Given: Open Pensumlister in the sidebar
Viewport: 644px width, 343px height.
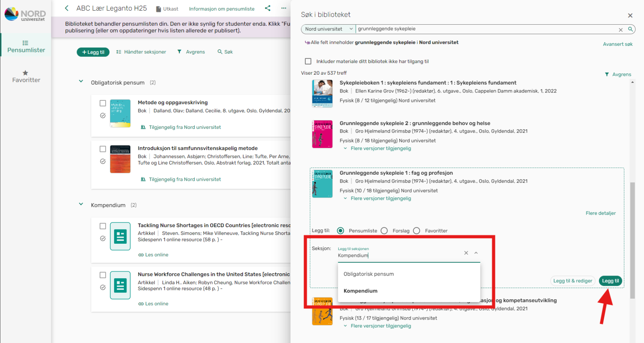Looking at the screenshot, I should tap(26, 46).
